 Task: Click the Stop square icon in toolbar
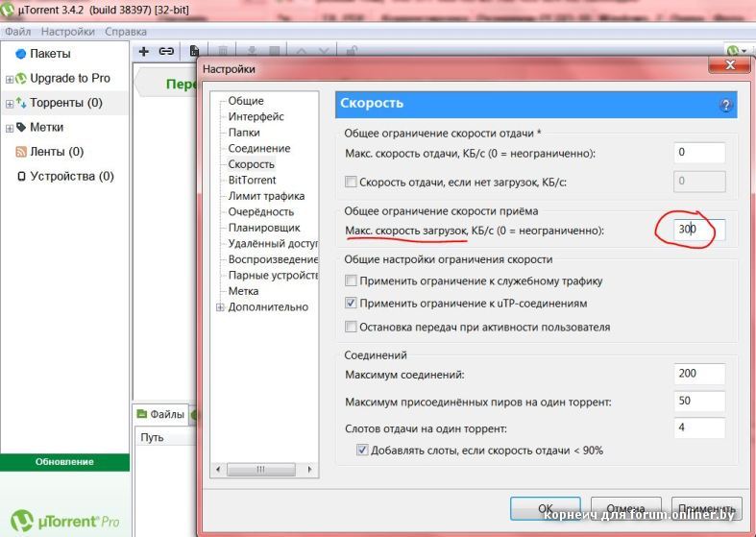coord(275,51)
